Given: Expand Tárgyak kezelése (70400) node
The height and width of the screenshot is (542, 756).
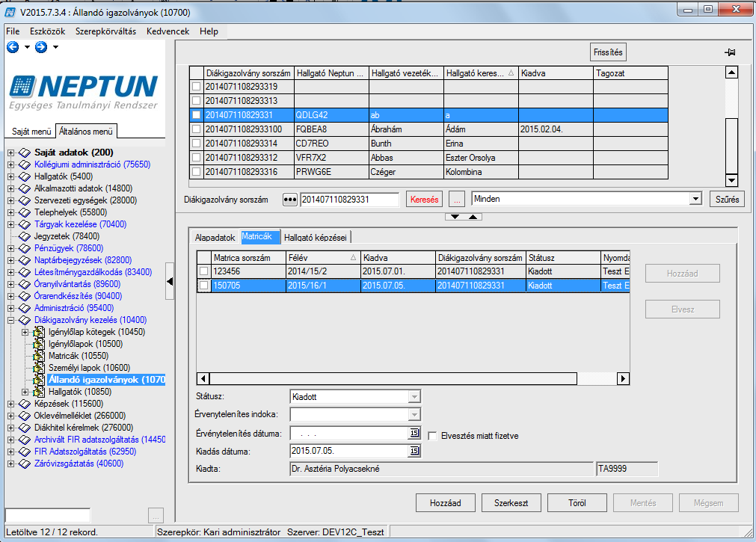Looking at the screenshot, I should pos(10,224).
